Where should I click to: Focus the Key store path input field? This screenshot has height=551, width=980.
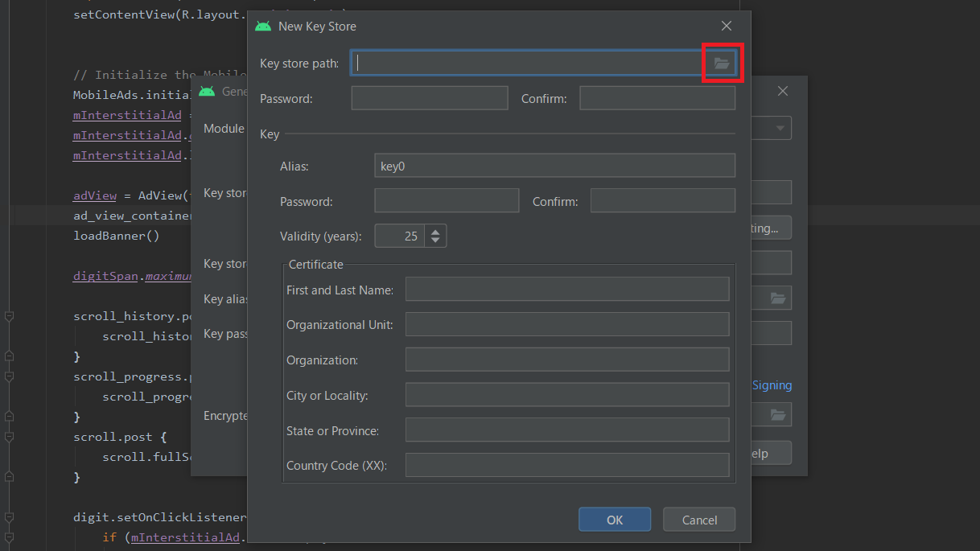(523, 63)
